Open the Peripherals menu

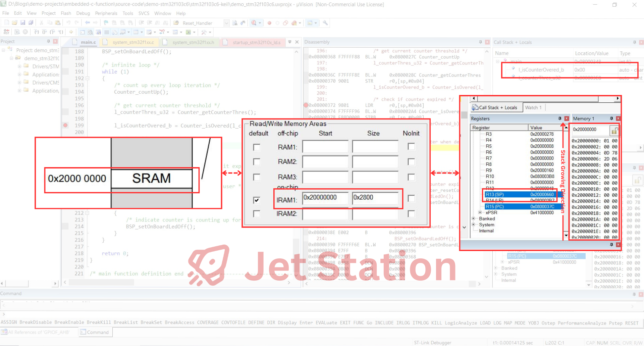pos(106,13)
